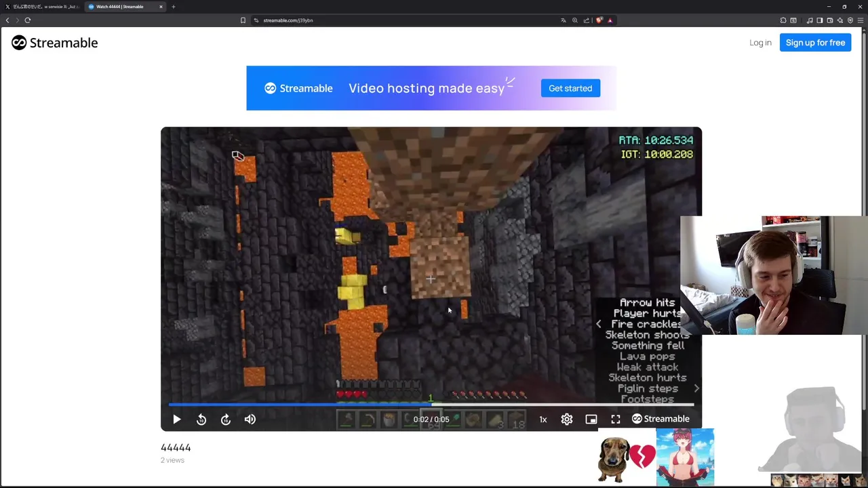Image resolution: width=868 pixels, height=488 pixels.
Task: Go back in browser history
Action: click(x=7, y=20)
